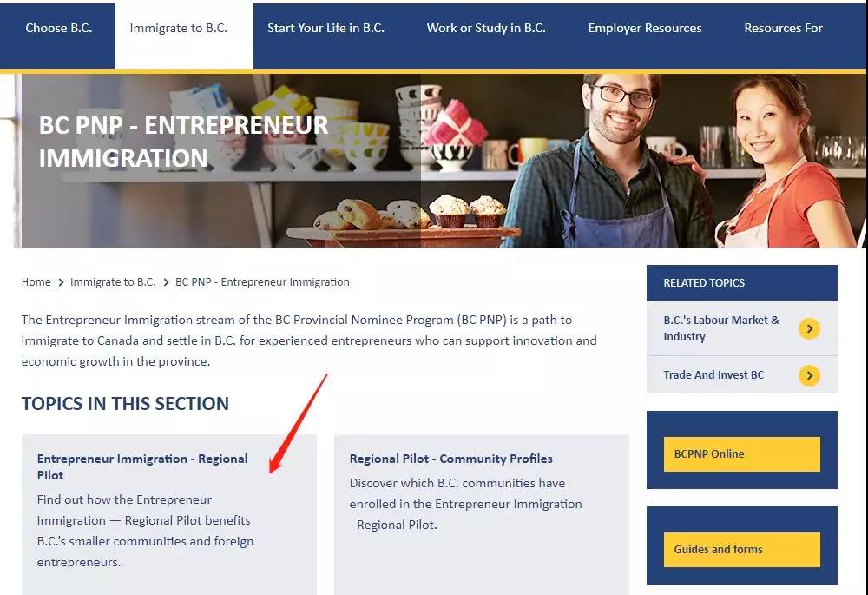Click the yellow arrow beside Trade And Invest BC

coord(809,375)
